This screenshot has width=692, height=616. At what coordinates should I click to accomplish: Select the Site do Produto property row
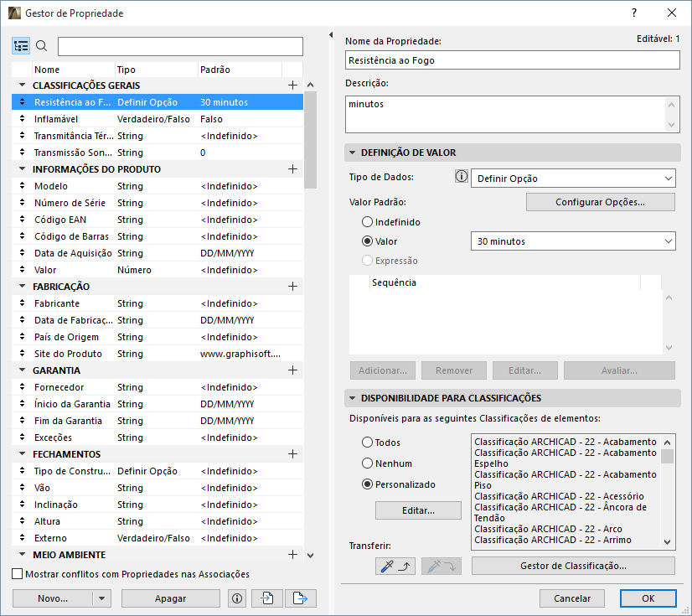[x=158, y=354]
